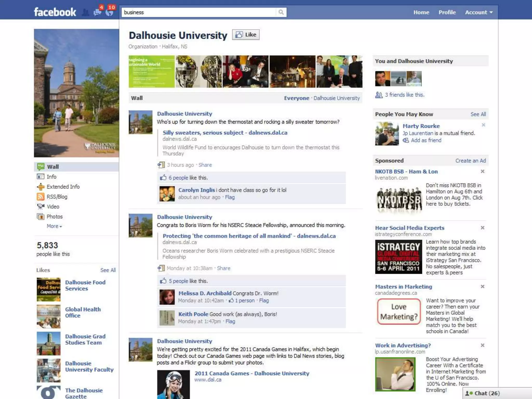Expand the More sidebar menu
The height and width of the screenshot is (399, 532).
54,226
